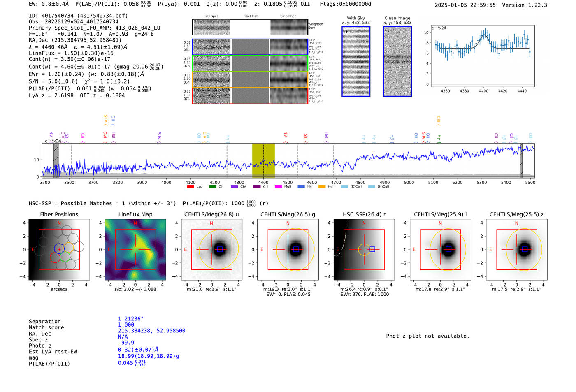The height and width of the screenshot is (392, 576).
Task: Click the EW: 0.8±0.4Å header text
Action: (x=49, y=4)
